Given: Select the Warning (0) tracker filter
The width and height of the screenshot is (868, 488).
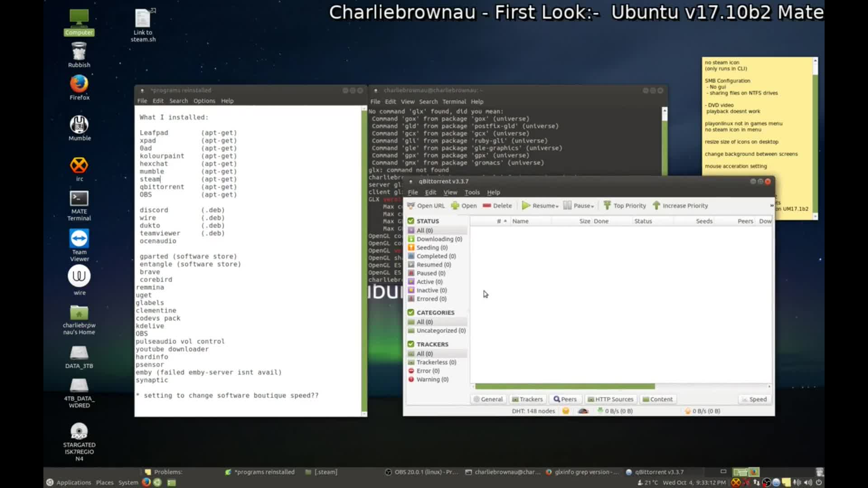Looking at the screenshot, I should point(428,380).
